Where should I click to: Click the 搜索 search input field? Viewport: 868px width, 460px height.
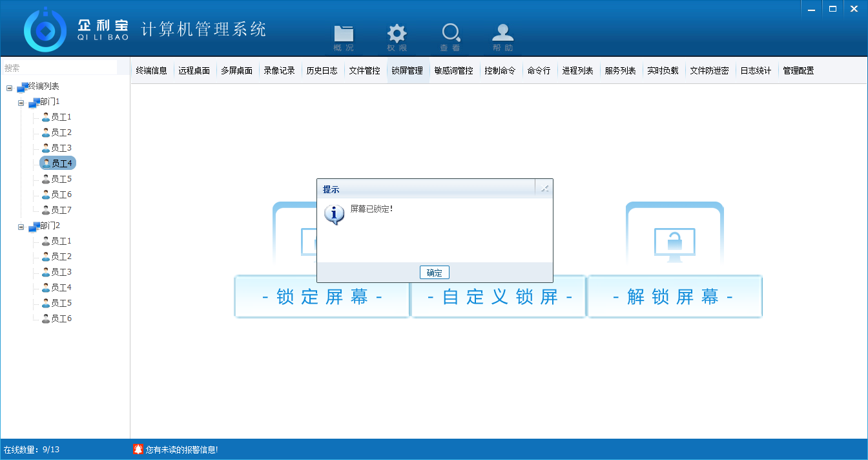click(59, 68)
